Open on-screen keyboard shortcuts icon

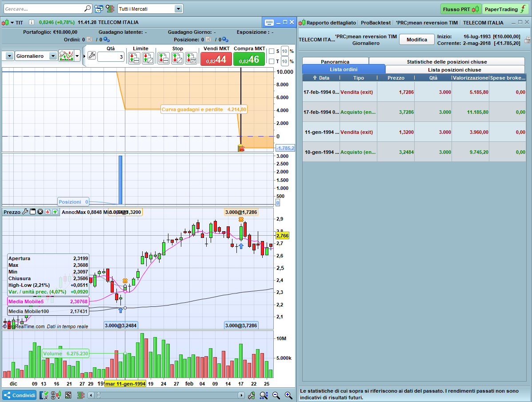click(269, 22)
